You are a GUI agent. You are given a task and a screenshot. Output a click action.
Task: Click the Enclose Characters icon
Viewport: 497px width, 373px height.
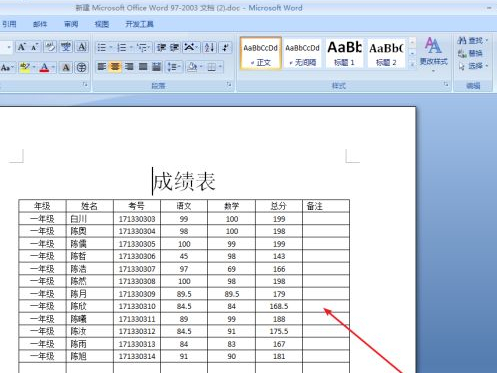[81, 67]
